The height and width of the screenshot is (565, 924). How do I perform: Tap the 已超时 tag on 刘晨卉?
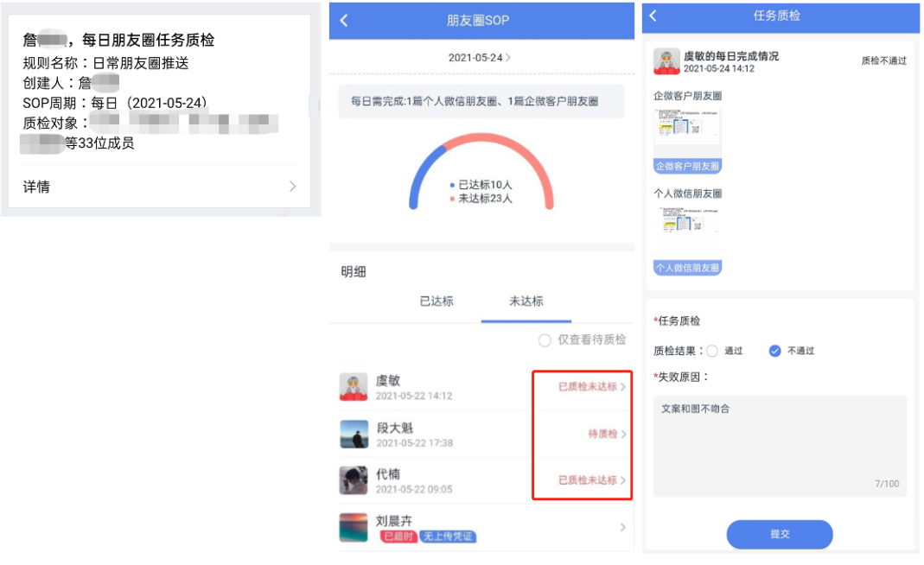pos(398,536)
